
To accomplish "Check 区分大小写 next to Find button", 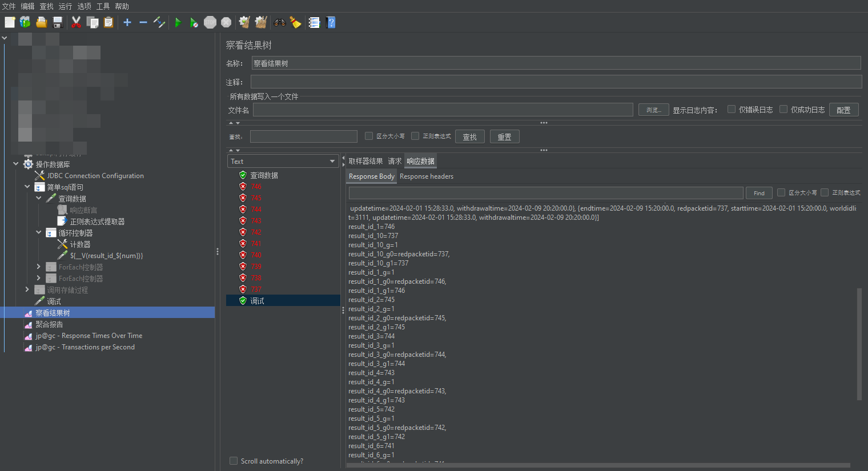I will [x=781, y=192].
